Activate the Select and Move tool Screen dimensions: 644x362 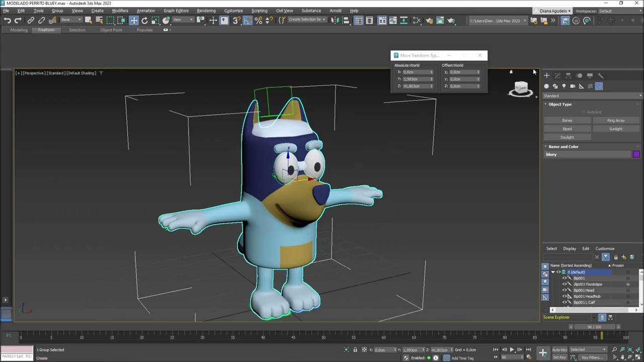(134, 20)
